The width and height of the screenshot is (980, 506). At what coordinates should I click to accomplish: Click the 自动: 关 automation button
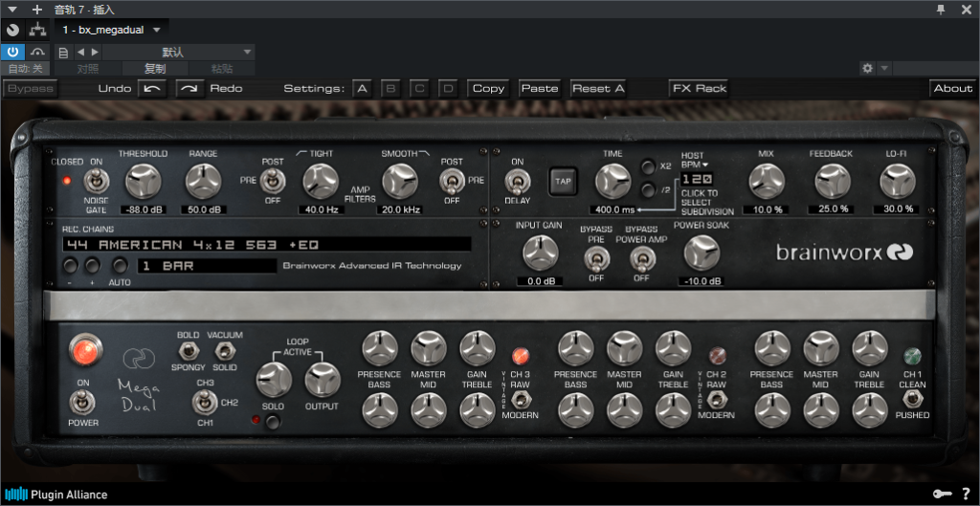[x=25, y=69]
